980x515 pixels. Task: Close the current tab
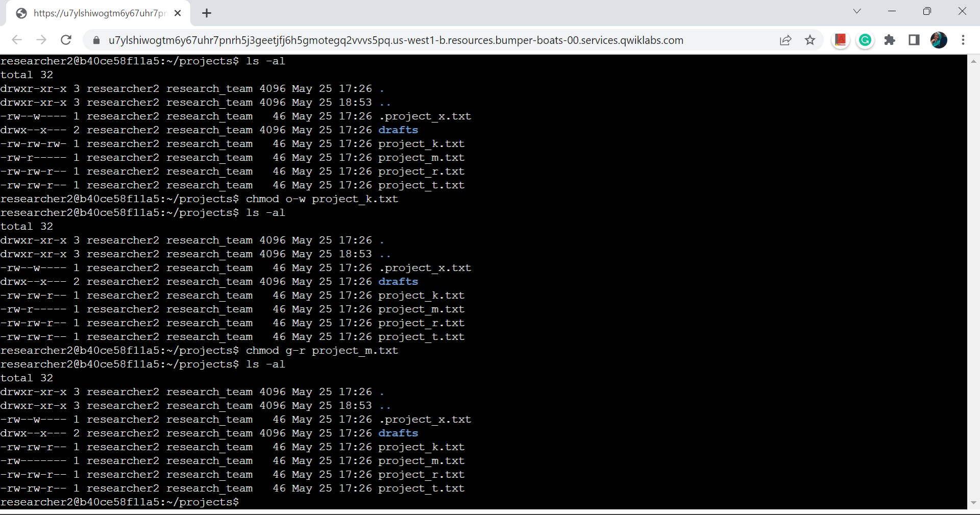(x=177, y=13)
